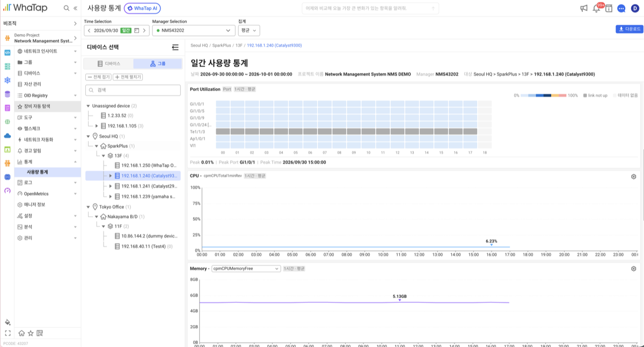Screen dimensions: 644x347
Task: Switch to the 그룹 tab
Action: click(x=158, y=63)
